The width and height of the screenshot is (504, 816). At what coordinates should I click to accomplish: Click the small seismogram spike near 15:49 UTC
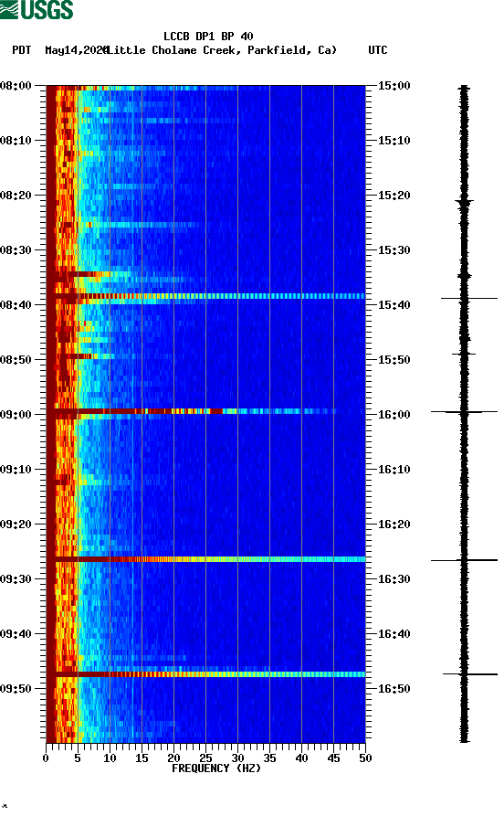pyautogui.click(x=464, y=354)
